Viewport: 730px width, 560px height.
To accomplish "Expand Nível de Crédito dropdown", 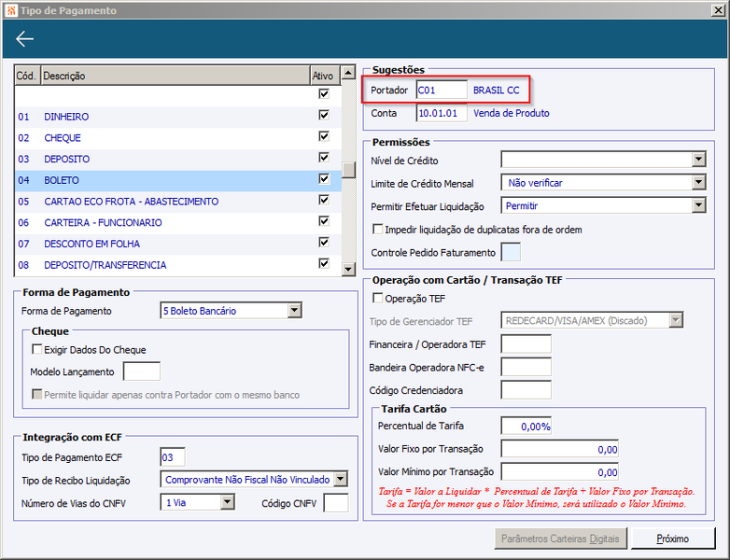I will click(x=698, y=160).
